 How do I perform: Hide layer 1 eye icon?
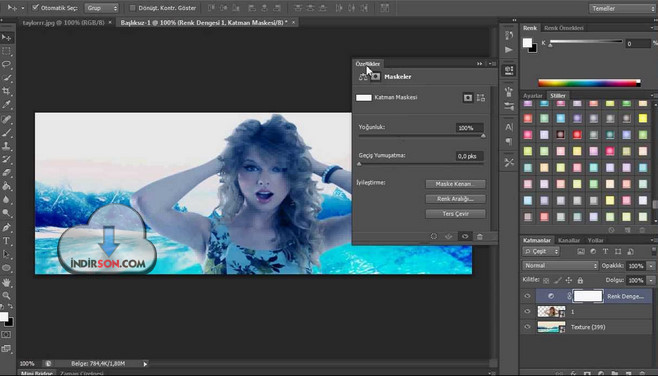coord(527,311)
